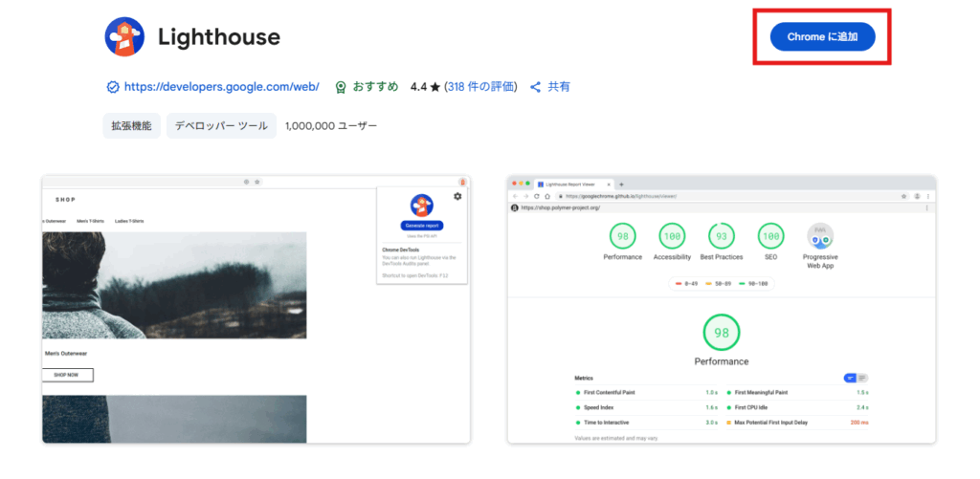
Task: Click the 1,000,000 ユーザー text
Action: pyautogui.click(x=330, y=125)
